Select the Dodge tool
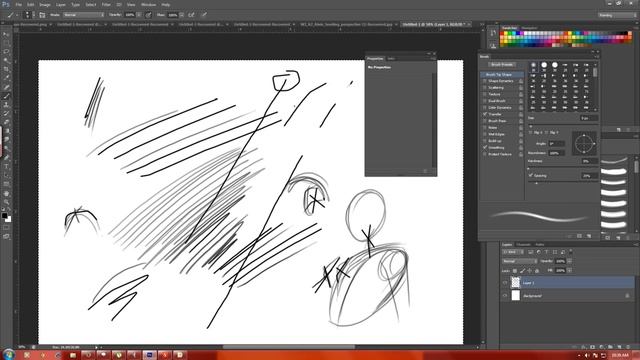Image resolution: width=640 pixels, height=360 pixels. pyautogui.click(x=6, y=149)
